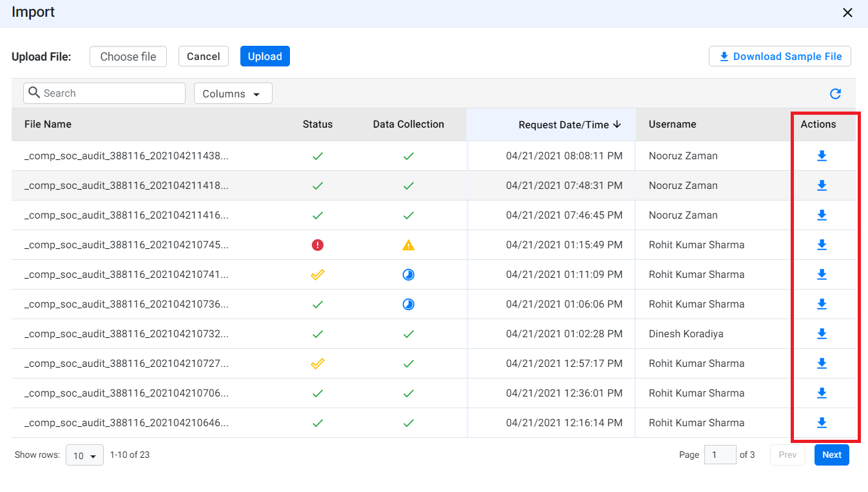Viewport: 868px width, 492px height.
Task: Click the search magnifier icon
Action: tap(35, 93)
